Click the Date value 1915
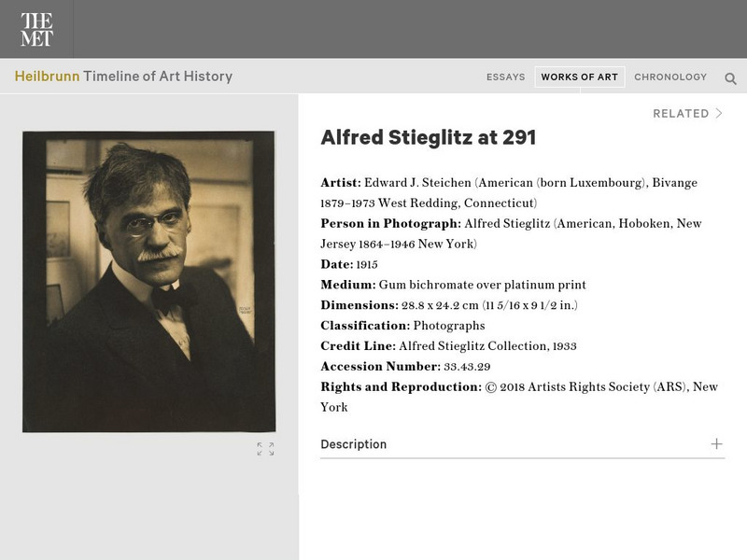The image size is (747, 560). tap(367, 265)
